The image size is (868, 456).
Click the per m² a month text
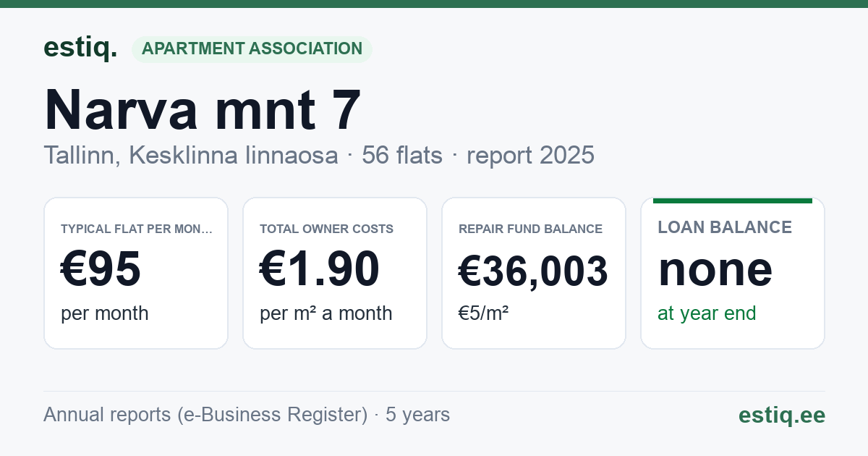click(x=326, y=313)
